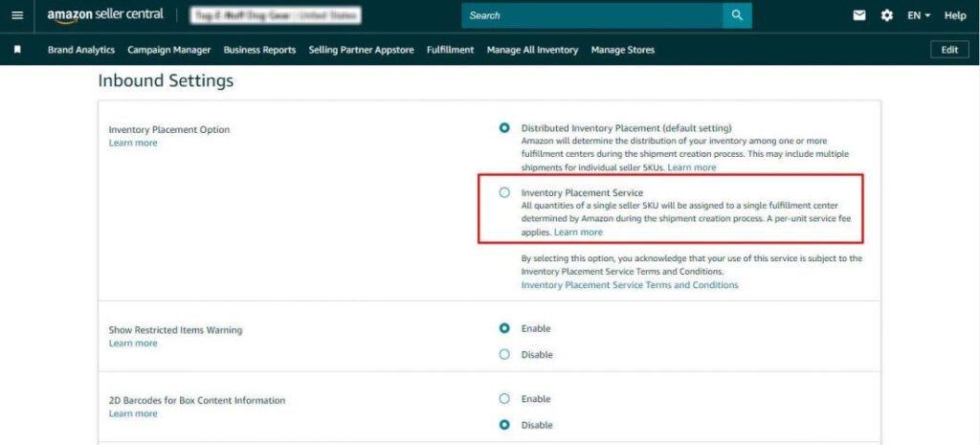Select Inventory Placement Service radio button
Image resolution: width=980 pixels, height=445 pixels.
(504, 192)
